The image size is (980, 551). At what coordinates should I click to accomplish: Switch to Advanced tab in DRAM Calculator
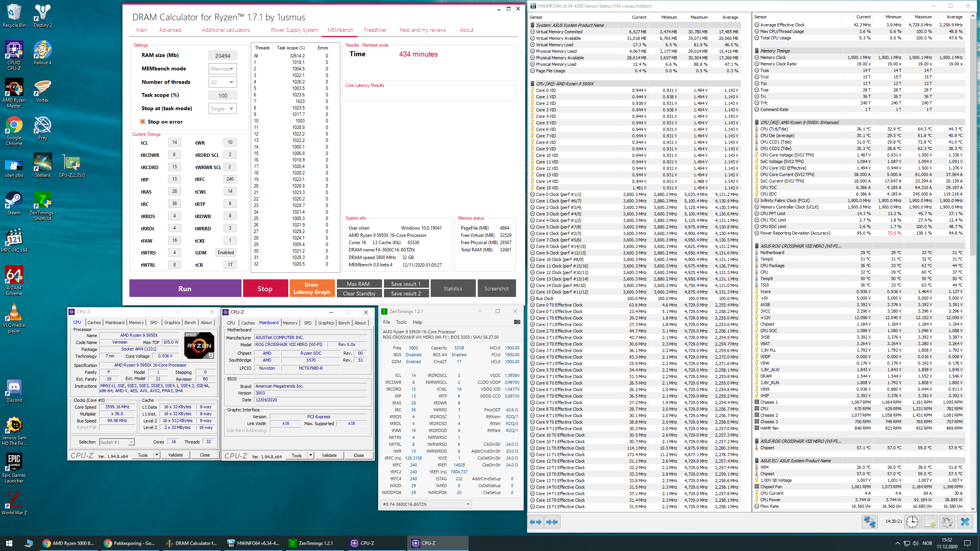pos(170,30)
